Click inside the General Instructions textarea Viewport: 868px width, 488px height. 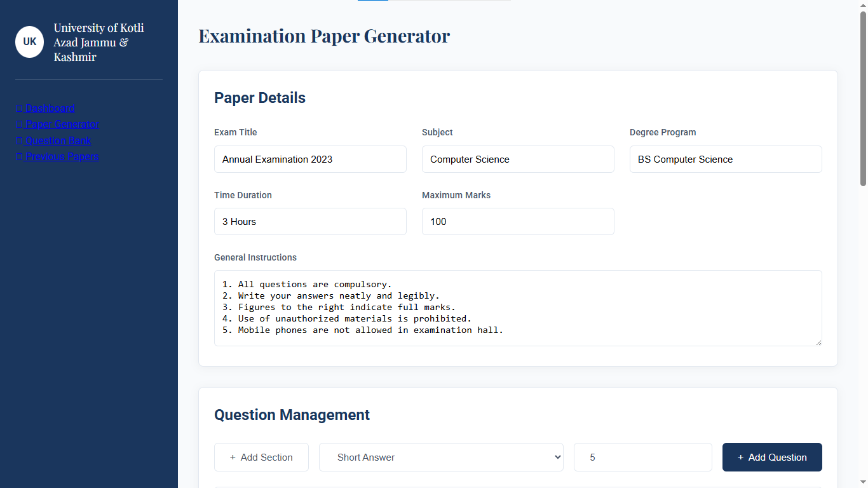[x=518, y=308]
